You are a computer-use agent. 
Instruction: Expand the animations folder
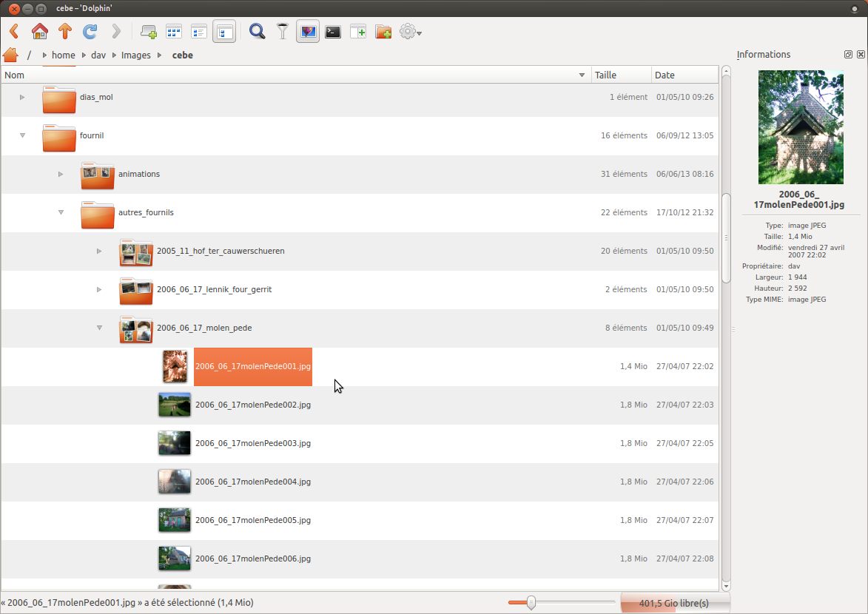pyautogui.click(x=61, y=175)
